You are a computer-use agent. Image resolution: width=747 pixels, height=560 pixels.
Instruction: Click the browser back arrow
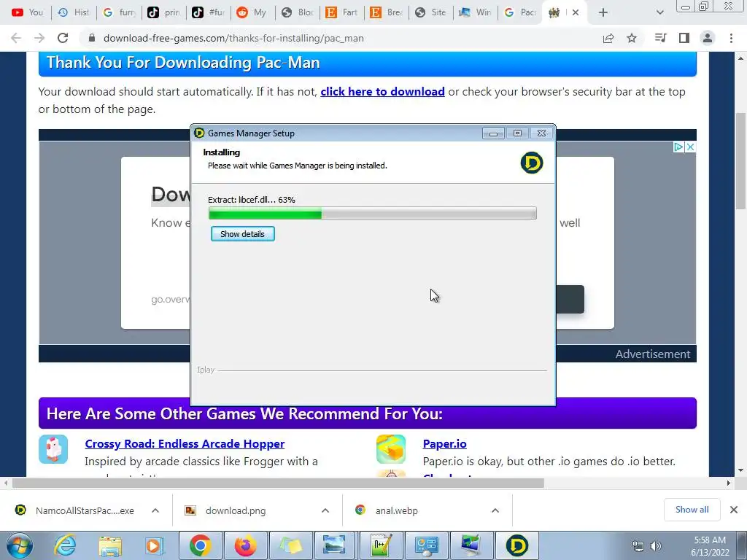16,38
